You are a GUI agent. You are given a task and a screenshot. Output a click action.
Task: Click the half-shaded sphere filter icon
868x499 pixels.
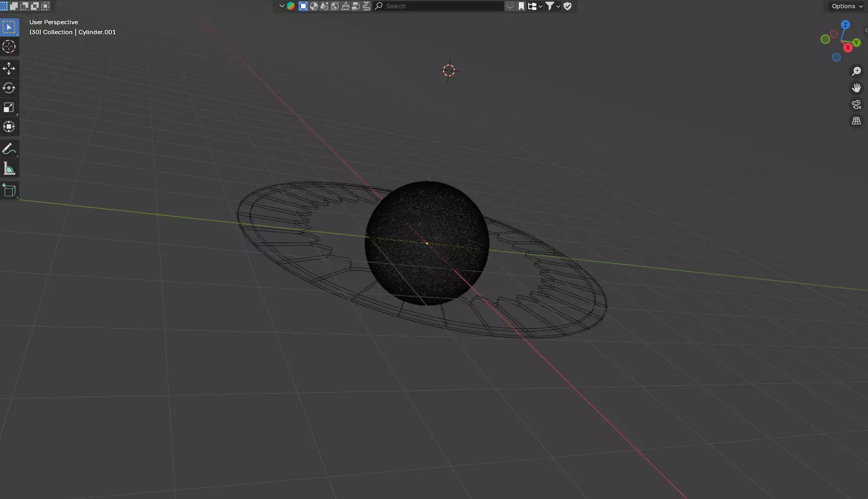pos(314,6)
